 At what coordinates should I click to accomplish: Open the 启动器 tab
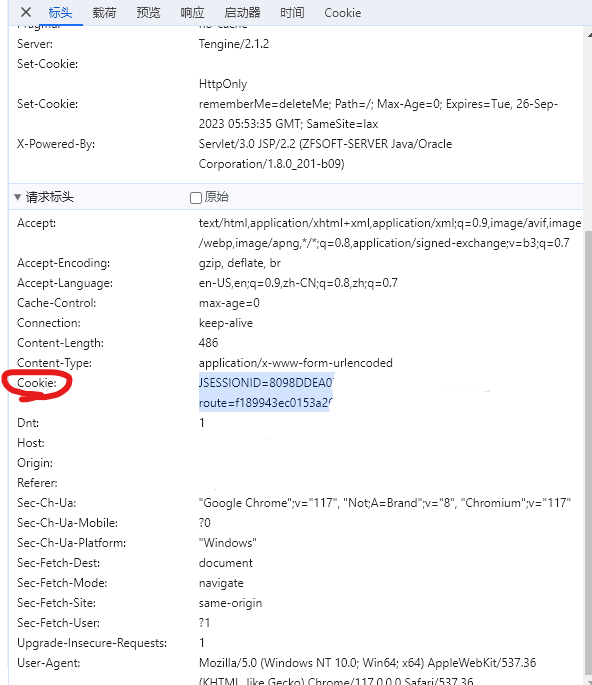[242, 13]
